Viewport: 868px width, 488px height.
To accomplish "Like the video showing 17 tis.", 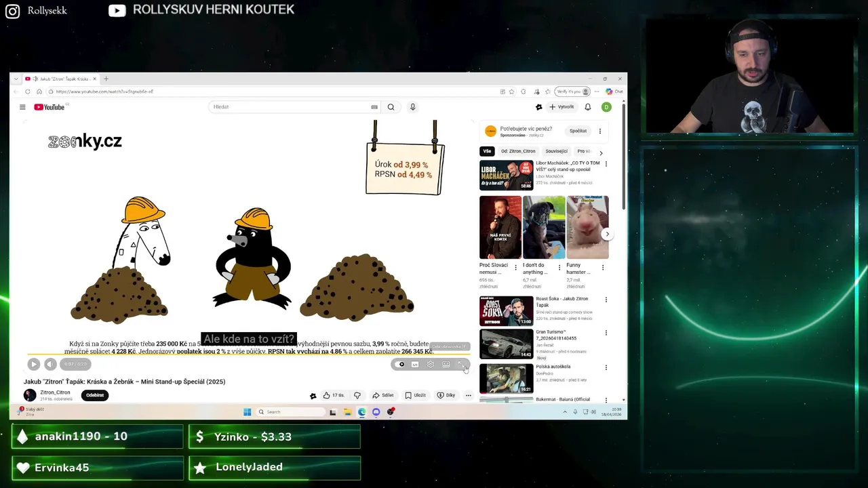I will [x=334, y=395].
